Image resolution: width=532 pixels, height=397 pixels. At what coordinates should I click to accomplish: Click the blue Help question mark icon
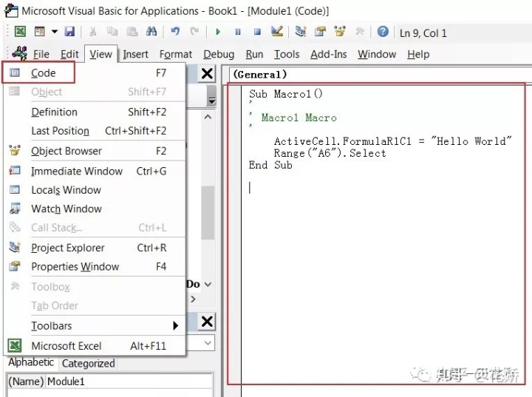point(383,32)
